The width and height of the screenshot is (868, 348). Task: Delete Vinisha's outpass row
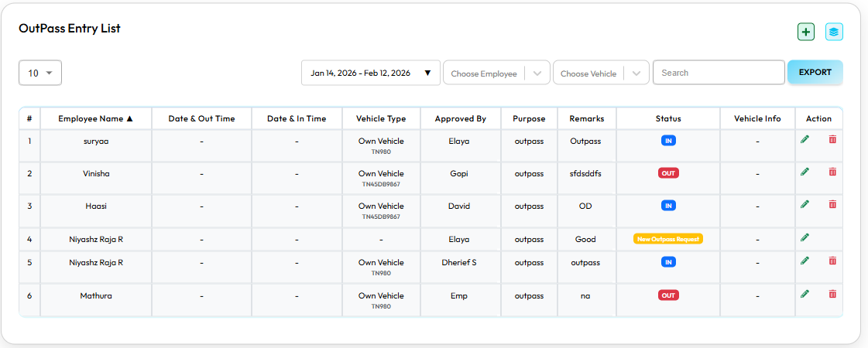click(x=832, y=172)
